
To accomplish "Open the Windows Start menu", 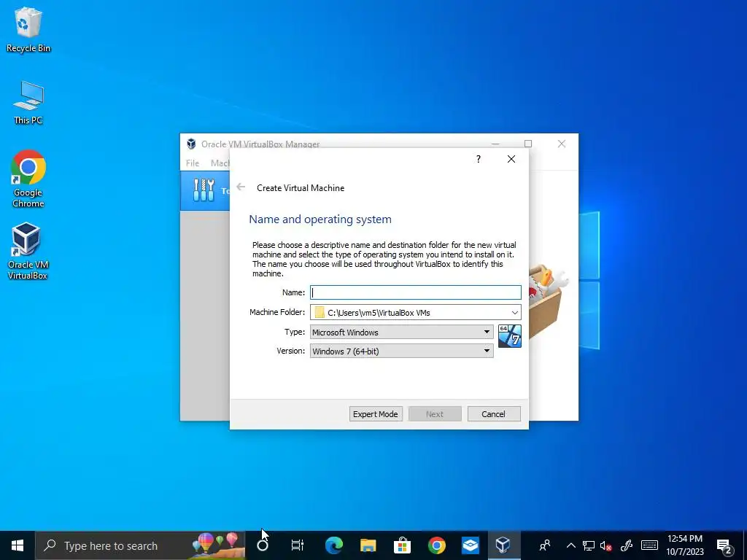I will click(x=18, y=545).
